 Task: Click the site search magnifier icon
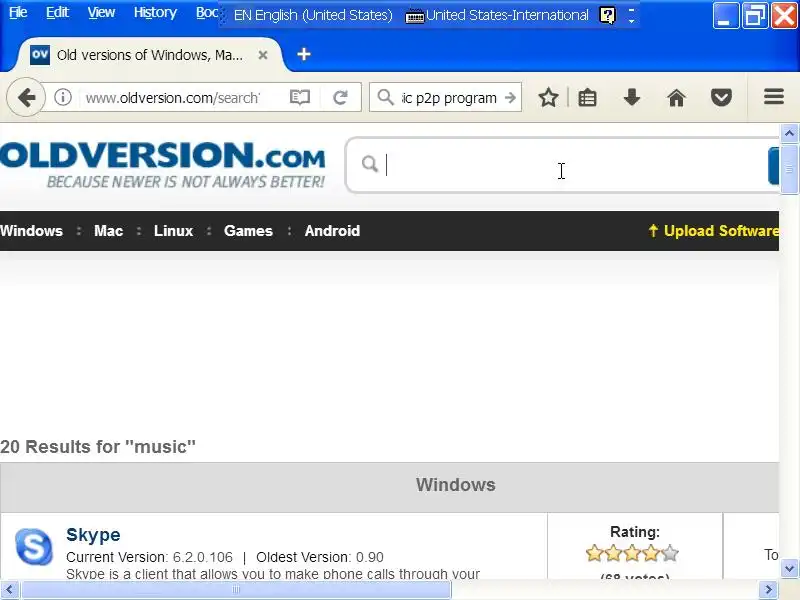tap(369, 164)
